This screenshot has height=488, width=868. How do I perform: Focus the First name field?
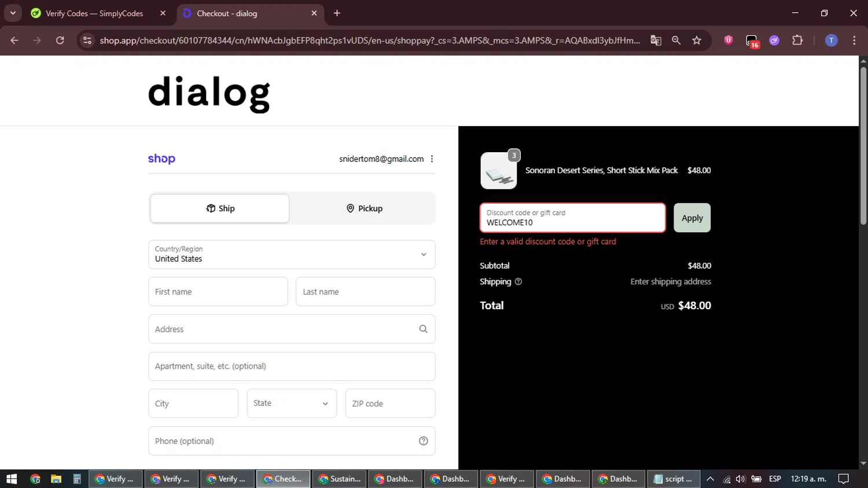pyautogui.click(x=218, y=292)
